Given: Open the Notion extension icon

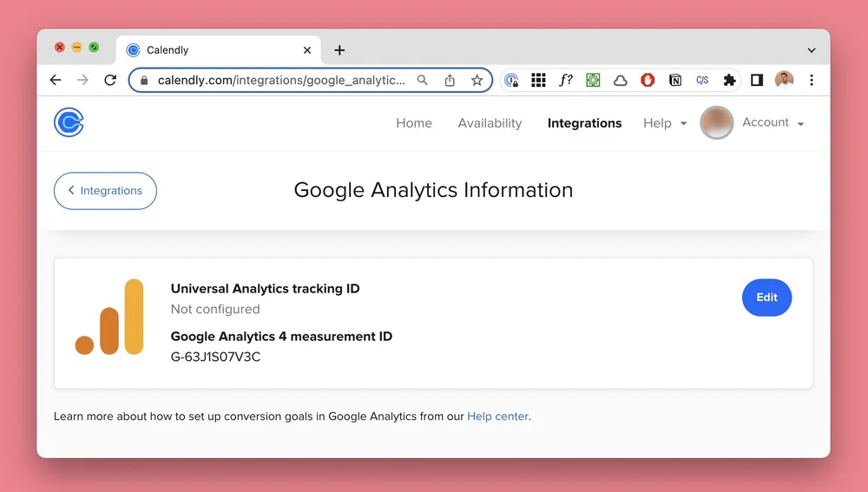Looking at the screenshot, I should (674, 80).
